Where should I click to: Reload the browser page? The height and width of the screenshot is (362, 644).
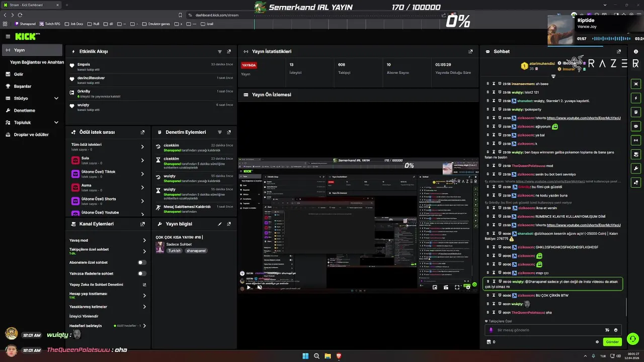pyautogui.click(x=20, y=15)
